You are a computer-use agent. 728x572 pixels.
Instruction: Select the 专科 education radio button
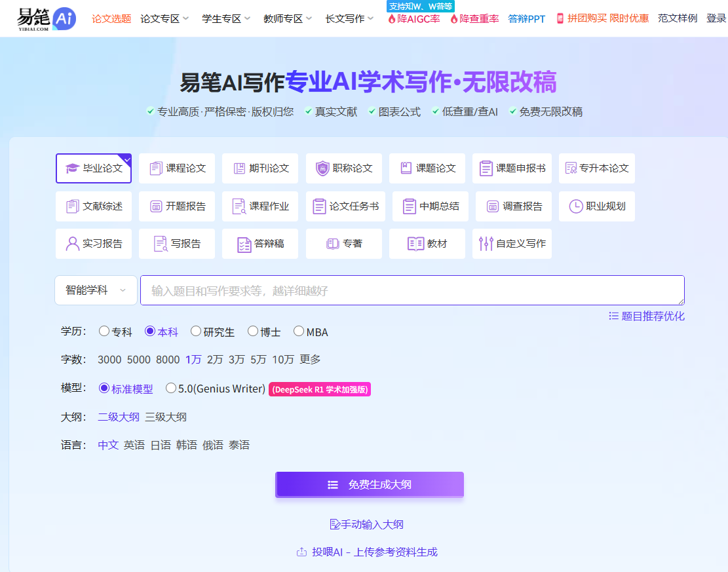click(104, 332)
